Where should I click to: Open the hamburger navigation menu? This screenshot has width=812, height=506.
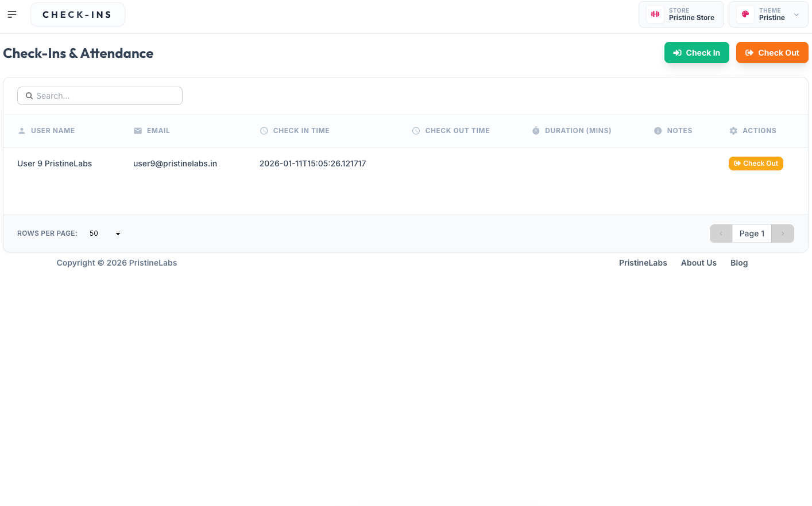[12, 14]
